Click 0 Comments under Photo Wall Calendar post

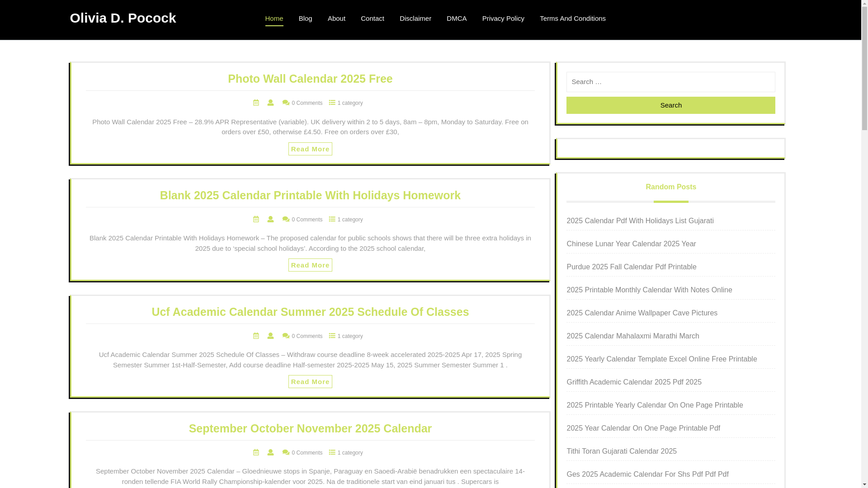pos(307,103)
